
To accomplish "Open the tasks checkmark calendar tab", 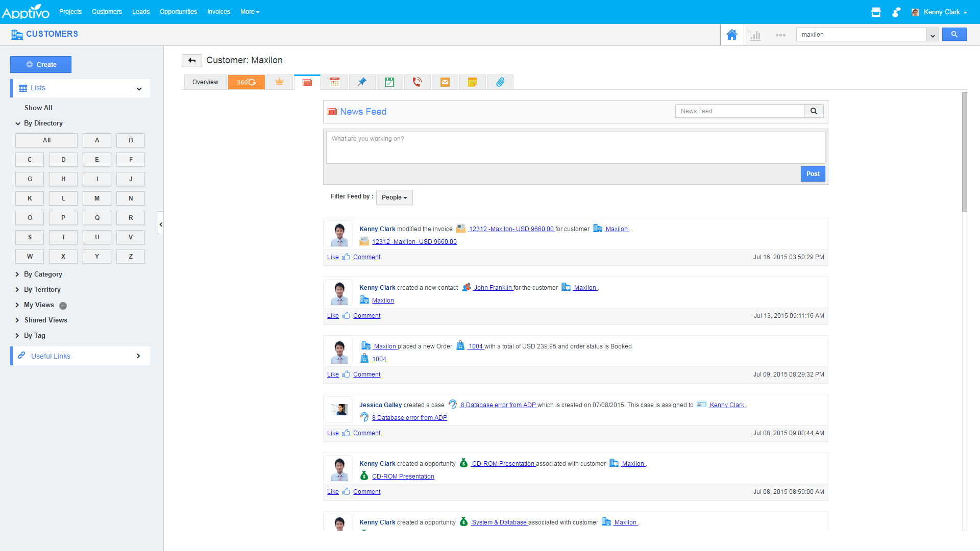I will [389, 82].
